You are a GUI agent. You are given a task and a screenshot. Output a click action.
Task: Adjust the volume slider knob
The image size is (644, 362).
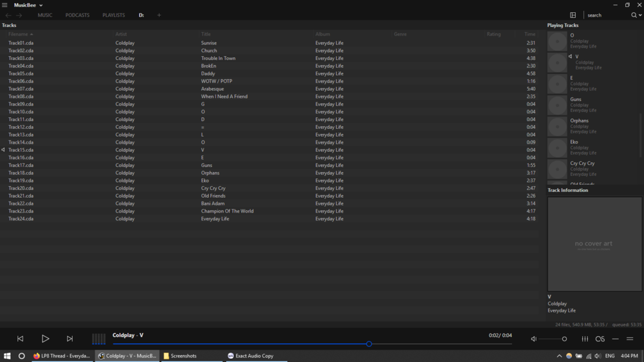(564, 339)
